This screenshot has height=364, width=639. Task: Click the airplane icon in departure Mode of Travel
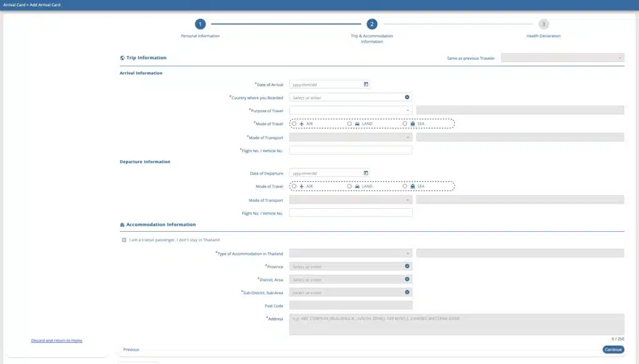click(x=301, y=186)
